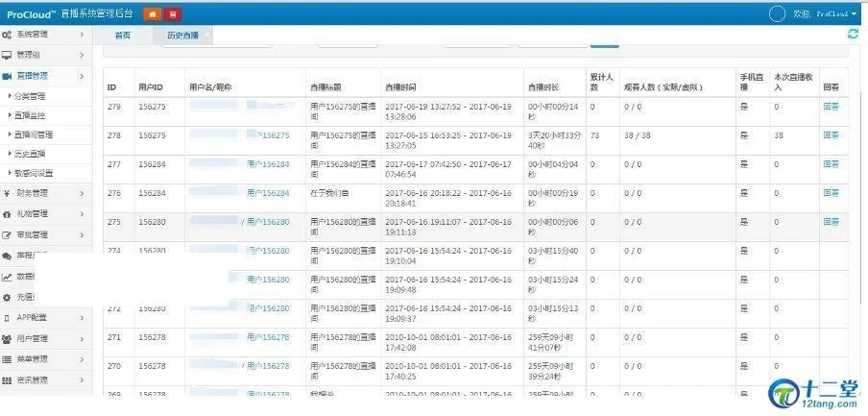Image resolution: width=868 pixels, height=416 pixels.
Task: Open the ProCloud account dropdown
Action: coord(835,14)
